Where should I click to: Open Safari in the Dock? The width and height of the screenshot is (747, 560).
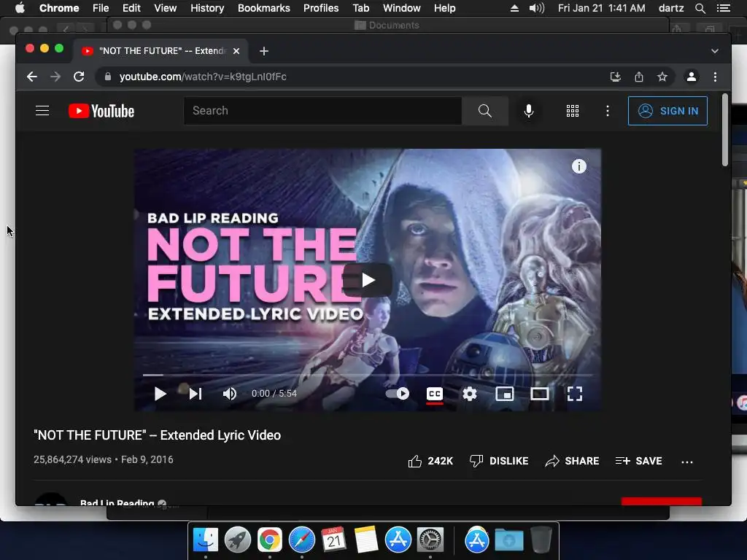coord(301,540)
